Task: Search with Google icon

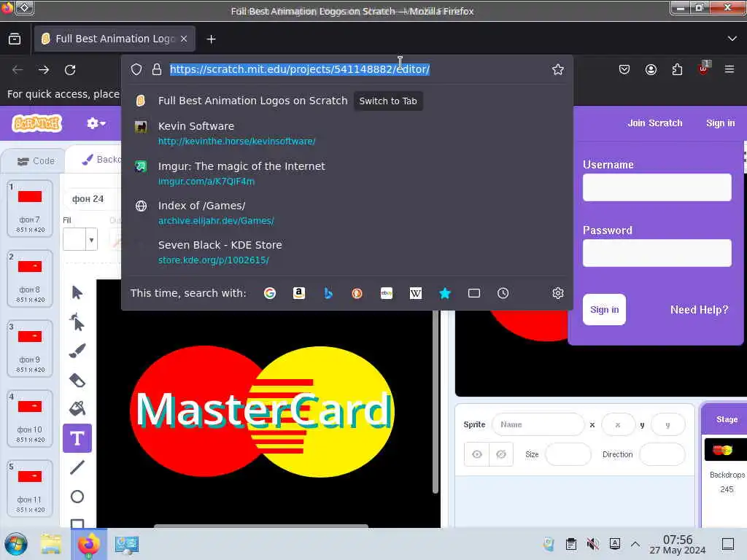Action: pyautogui.click(x=270, y=293)
